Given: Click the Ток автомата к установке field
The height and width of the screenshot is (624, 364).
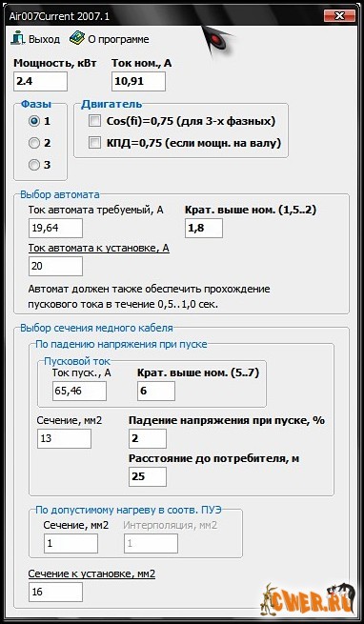Looking at the screenshot, I should click(x=56, y=266).
